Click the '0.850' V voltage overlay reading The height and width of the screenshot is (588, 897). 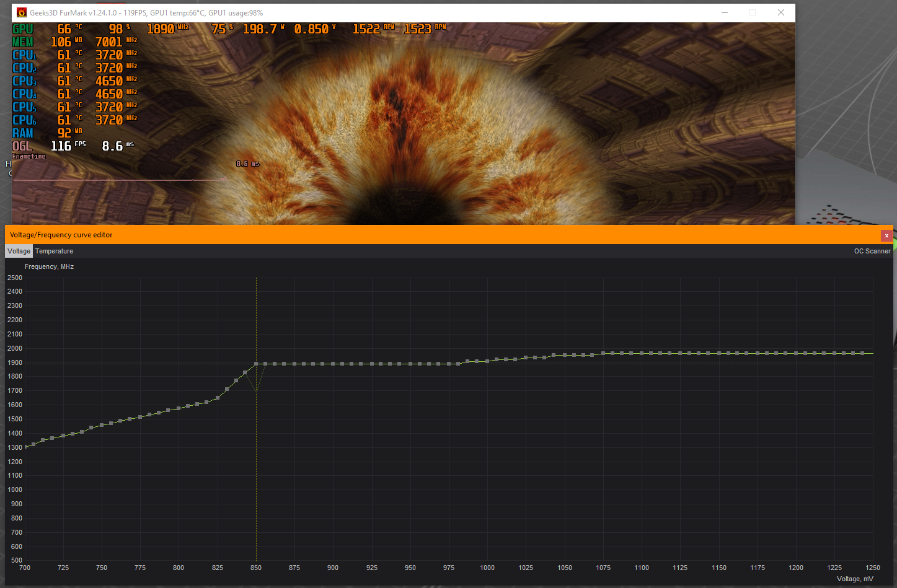[x=311, y=29]
